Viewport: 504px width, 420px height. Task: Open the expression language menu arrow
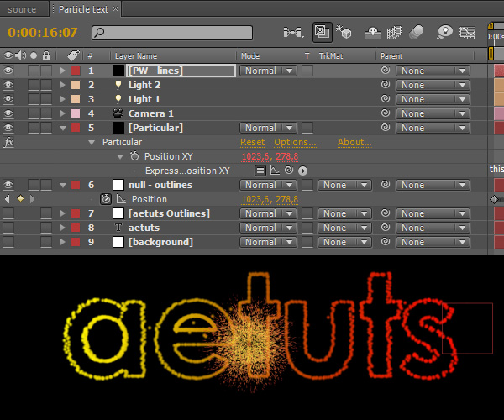coord(302,171)
